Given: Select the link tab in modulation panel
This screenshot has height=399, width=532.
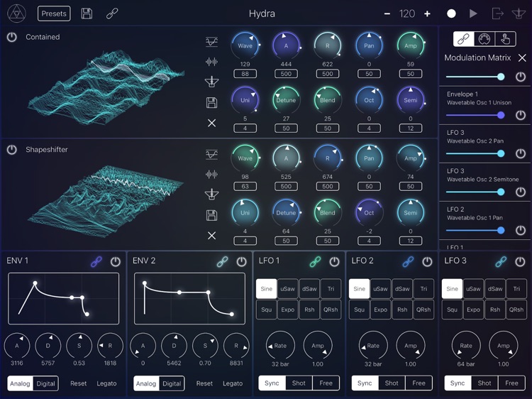Looking at the screenshot, I should [463, 39].
